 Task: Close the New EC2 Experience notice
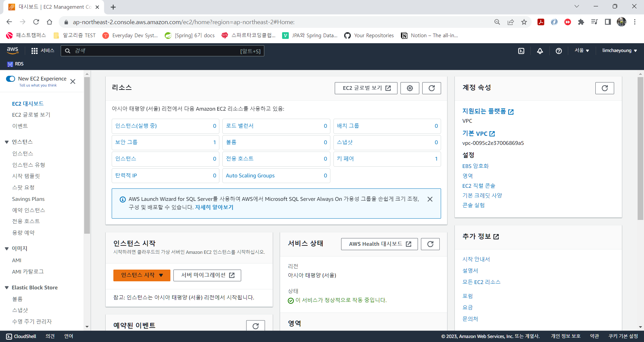click(73, 81)
